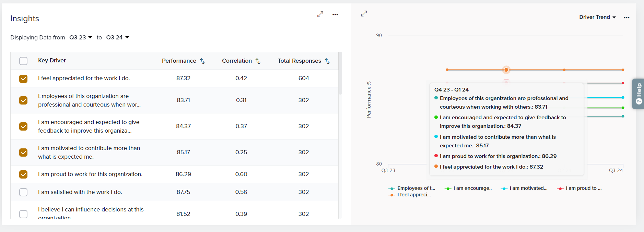The image size is (644, 232).
Task: Expand the trend chart to fullscreen
Action: 364,14
